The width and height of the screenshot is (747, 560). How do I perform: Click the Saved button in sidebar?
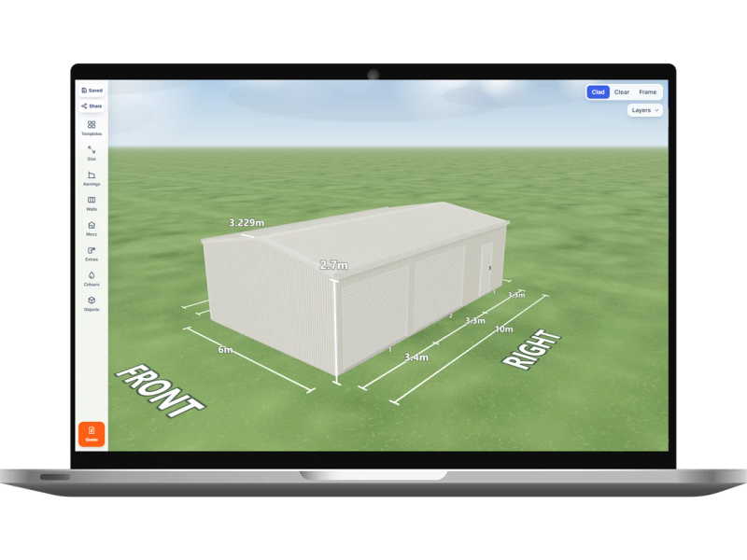tap(92, 90)
